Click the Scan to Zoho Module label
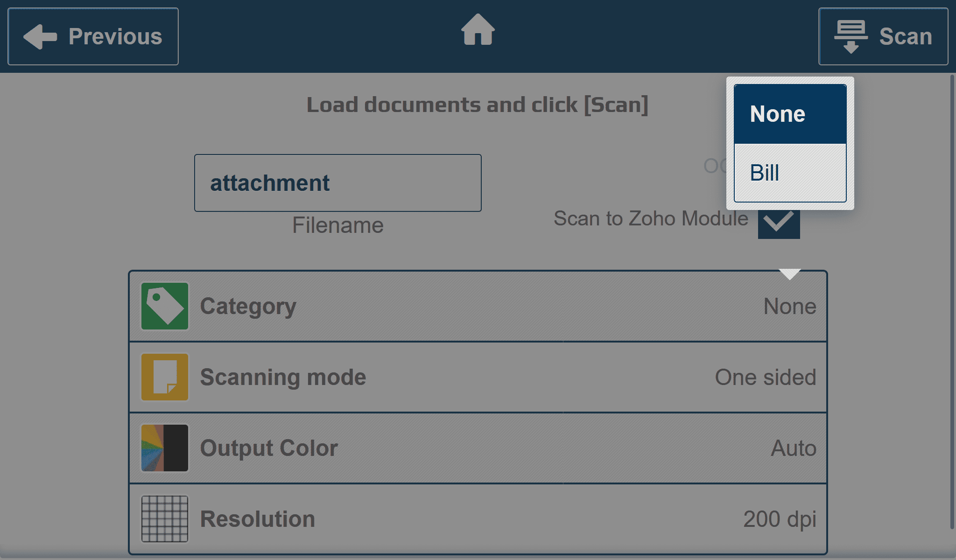This screenshot has height=560, width=956. click(x=651, y=218)
